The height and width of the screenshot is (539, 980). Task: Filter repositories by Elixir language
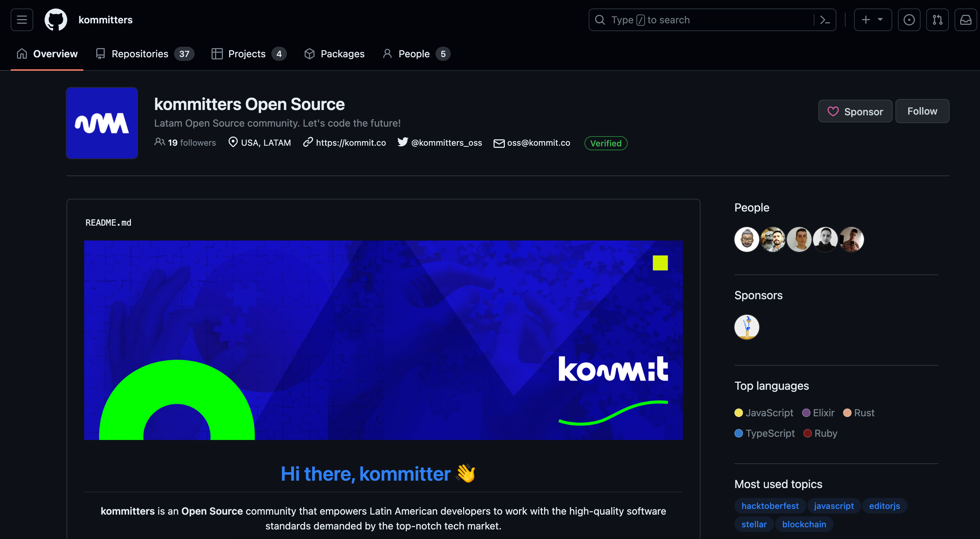(x=818, y=413)
